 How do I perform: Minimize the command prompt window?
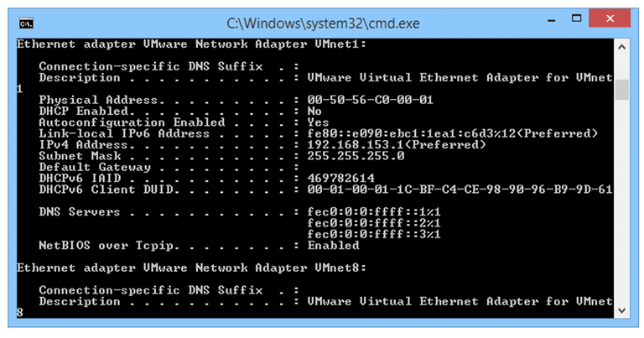pos(551,20)
